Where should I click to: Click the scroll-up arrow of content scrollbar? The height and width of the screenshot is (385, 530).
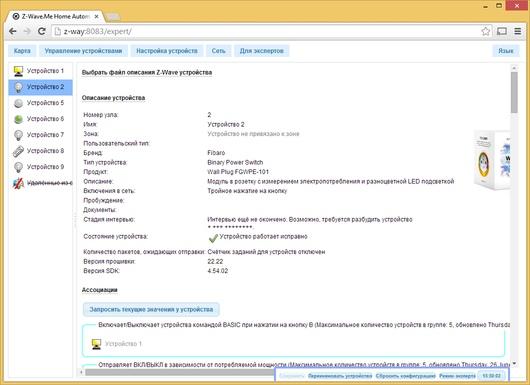click(x=514, y=68)
